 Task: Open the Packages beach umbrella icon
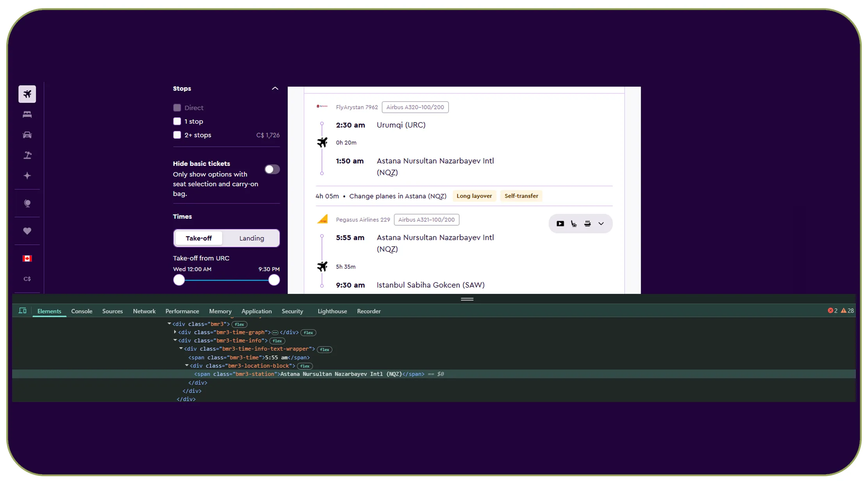pyautogui.click(x=27, y=155)
